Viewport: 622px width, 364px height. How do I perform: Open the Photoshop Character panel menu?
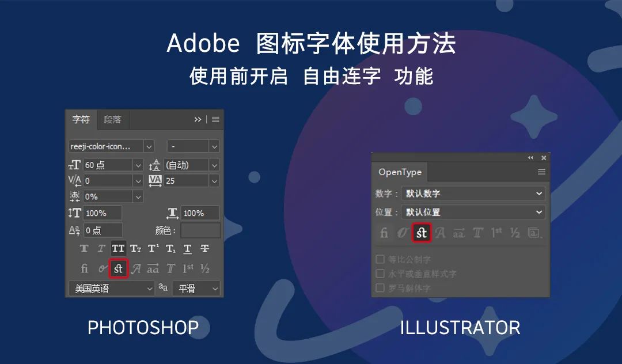(x=215, y=119)
